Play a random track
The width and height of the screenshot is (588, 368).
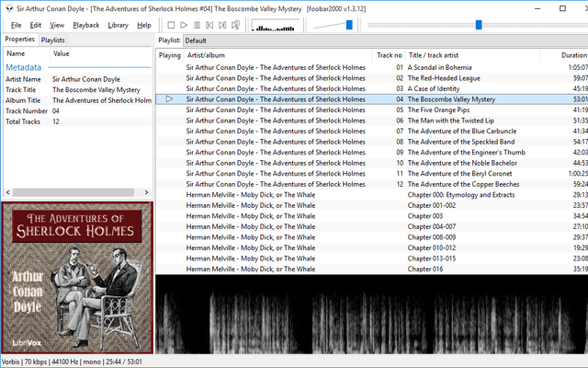pyautogui.click(x=235, y=25)
